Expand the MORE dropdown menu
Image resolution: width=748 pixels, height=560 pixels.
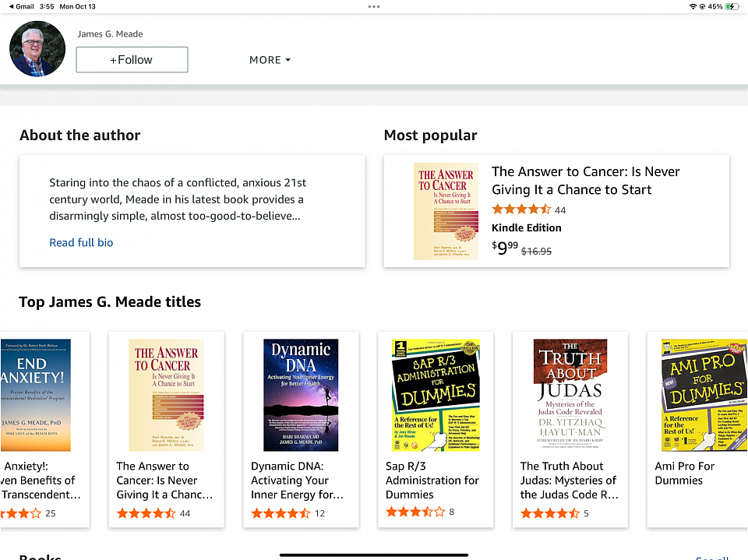[x=270, y=60]
